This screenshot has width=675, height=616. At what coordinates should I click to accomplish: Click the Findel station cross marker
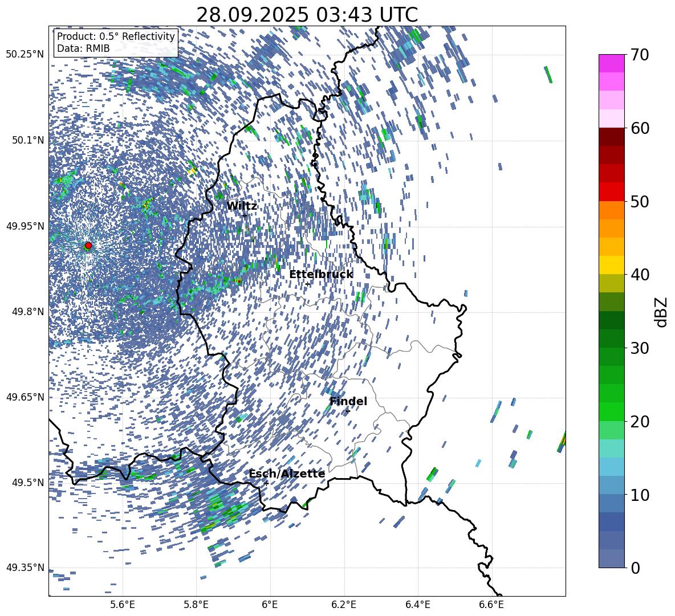tap(348, 411)
